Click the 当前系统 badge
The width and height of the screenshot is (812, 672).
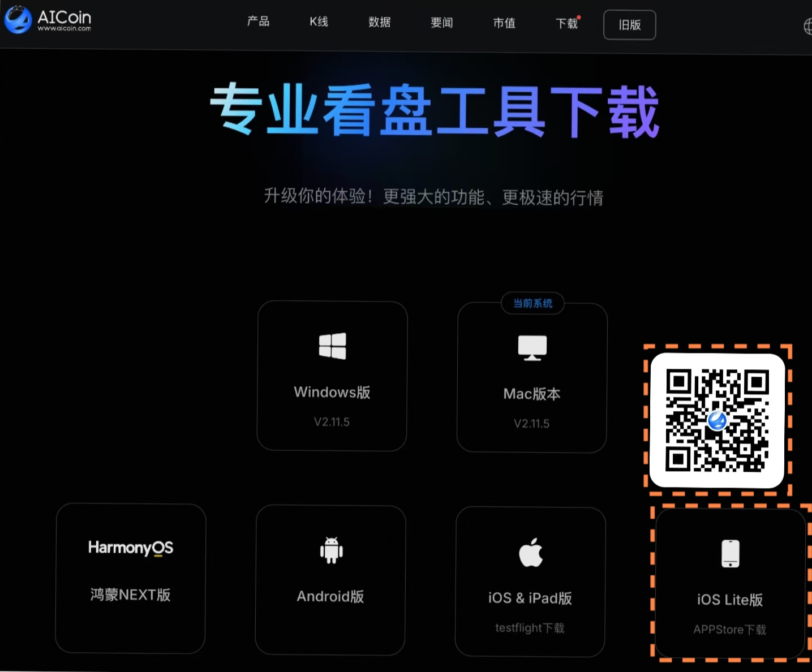(x=532, y=303)
